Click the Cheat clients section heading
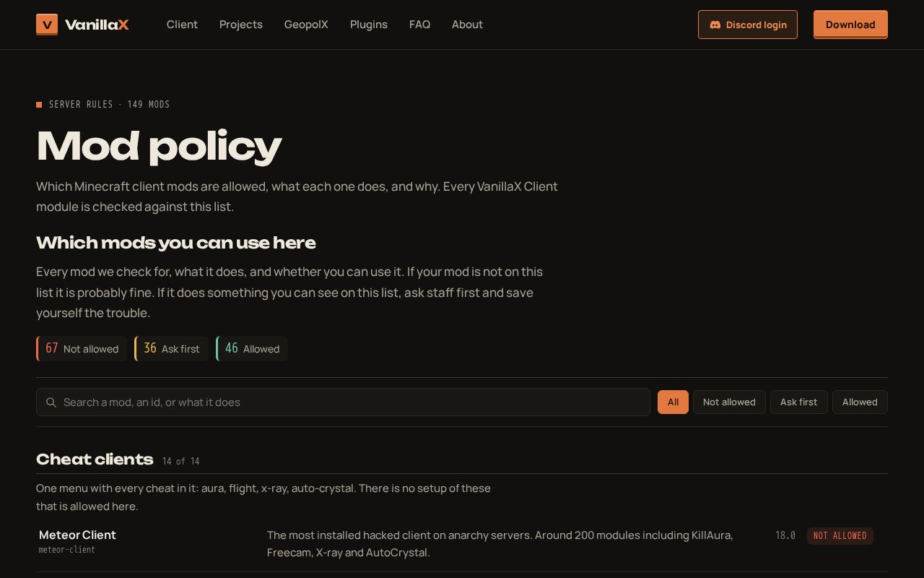This screenshot has height=578, width=924. (95, 460)
